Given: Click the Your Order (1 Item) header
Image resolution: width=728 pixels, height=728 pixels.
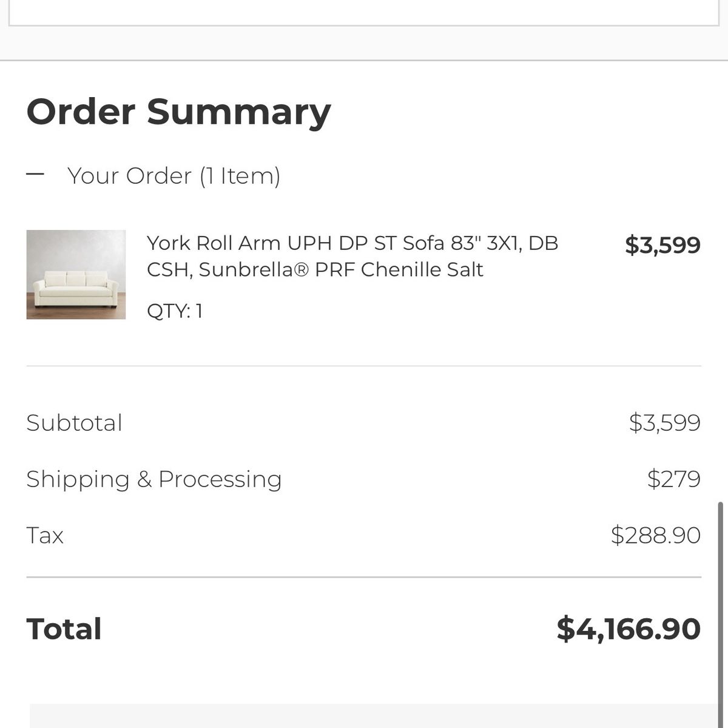Looking at the screenshot, I should (x=174, y=176).
